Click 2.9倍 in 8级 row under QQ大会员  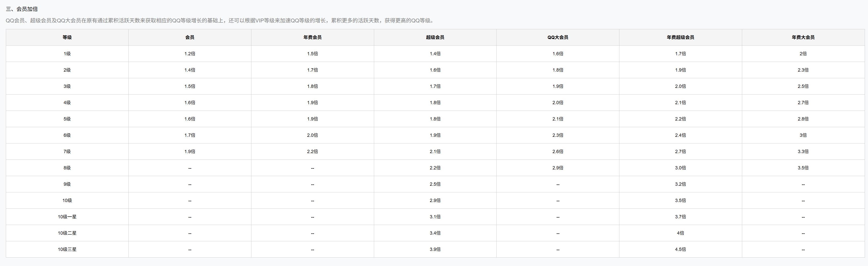pyautogui.click(x=558, y=168)
